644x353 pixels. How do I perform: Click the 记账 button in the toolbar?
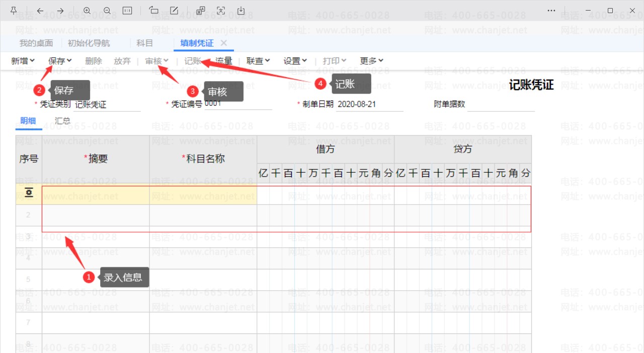click(193, 61)
